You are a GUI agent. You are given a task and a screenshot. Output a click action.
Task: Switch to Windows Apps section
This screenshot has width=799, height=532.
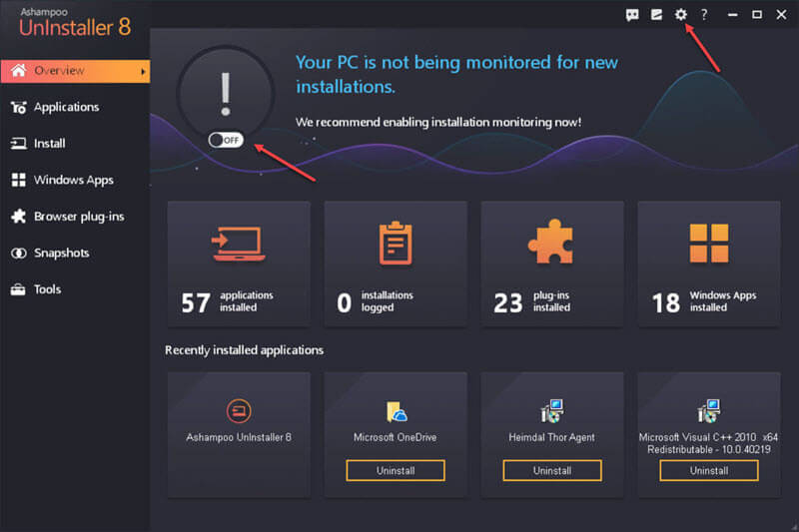(x=76, y=180)
